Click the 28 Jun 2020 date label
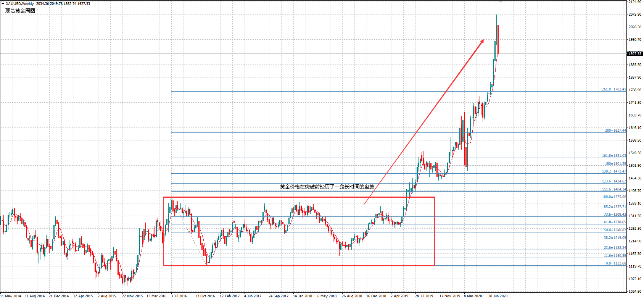The height and width of the screenshot is (300, 644). pyautogui.click(x=498, y=296)
